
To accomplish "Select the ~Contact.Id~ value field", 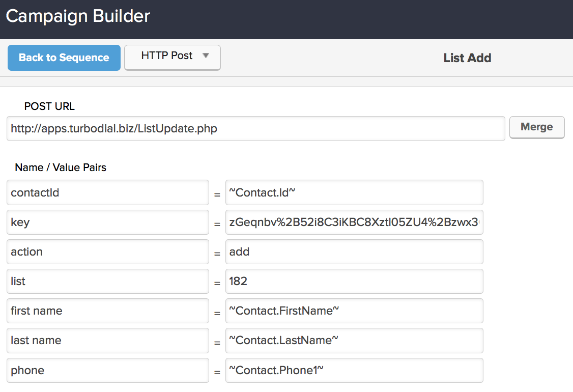I will click(354, 192).
